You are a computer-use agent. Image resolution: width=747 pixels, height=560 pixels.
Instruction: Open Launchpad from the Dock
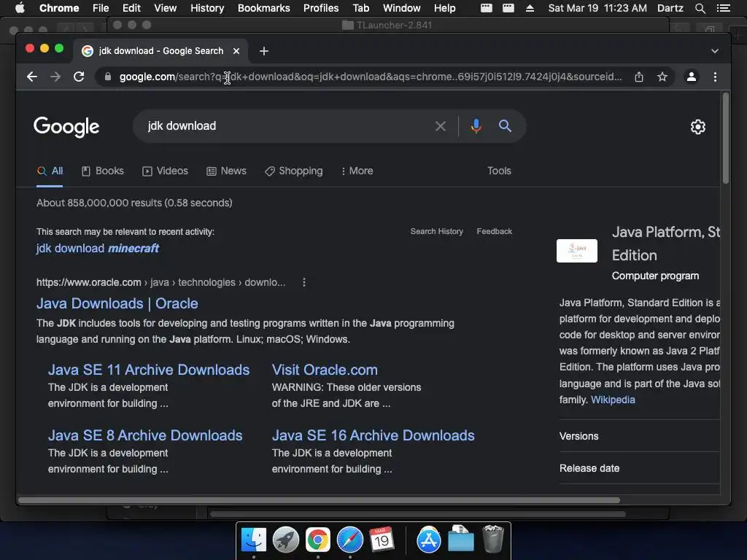[x=286, y=540]
